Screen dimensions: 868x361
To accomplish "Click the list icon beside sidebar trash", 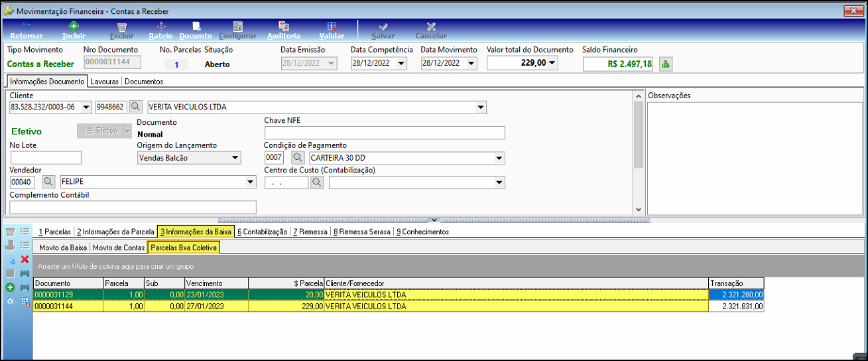I will pos(25,232).
